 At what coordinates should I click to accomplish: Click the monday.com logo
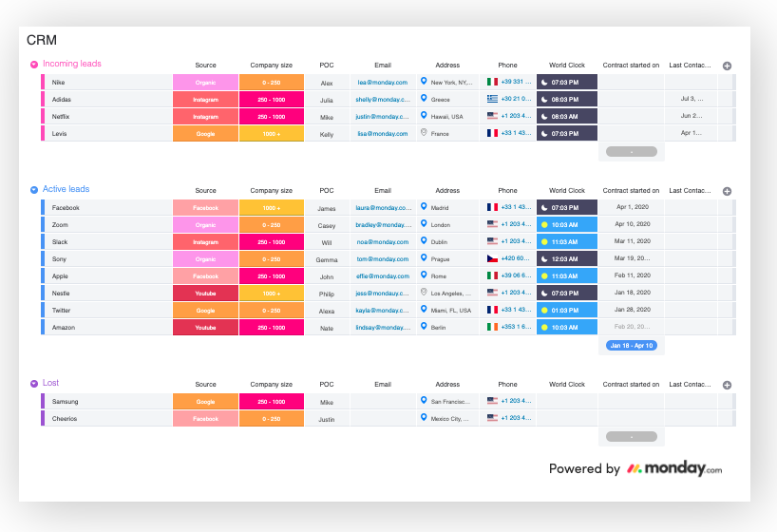[673, 468]
